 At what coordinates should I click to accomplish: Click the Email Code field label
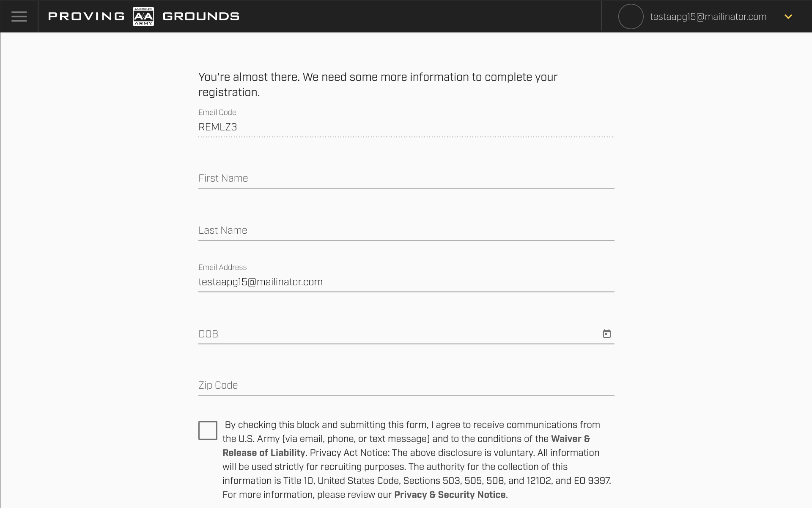point(217,112)
